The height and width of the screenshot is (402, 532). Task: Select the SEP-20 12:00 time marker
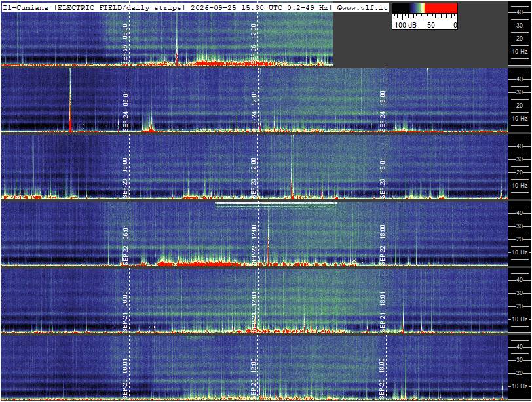254,378
